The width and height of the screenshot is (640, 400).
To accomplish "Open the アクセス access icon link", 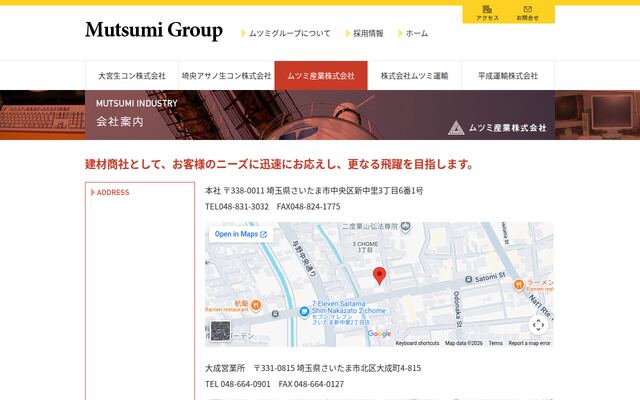I will pos(487,13).
